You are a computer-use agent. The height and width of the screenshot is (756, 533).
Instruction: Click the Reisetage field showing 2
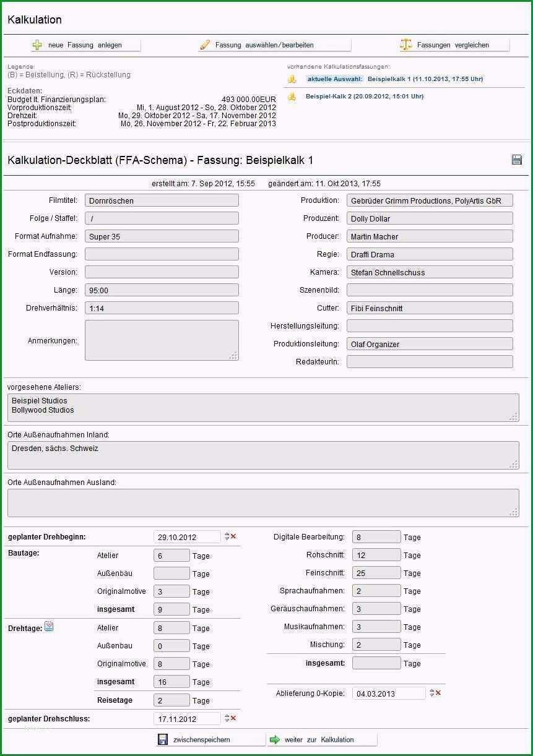[x=171, y=700]
